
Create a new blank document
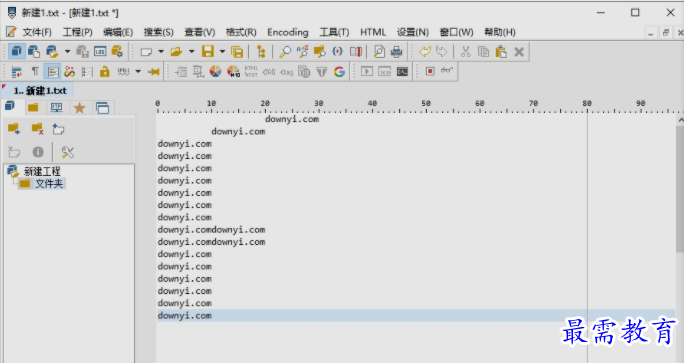(x=146, y=52)
